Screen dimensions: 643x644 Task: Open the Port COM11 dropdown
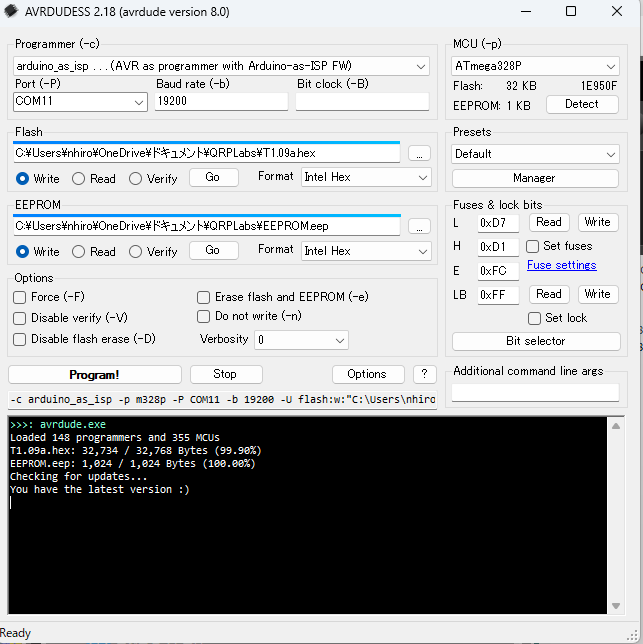point(80,101)
